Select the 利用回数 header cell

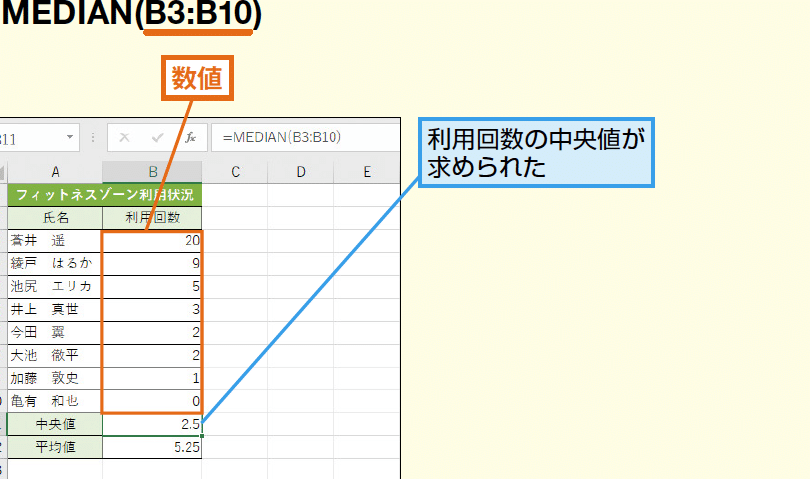coord(152,217)
